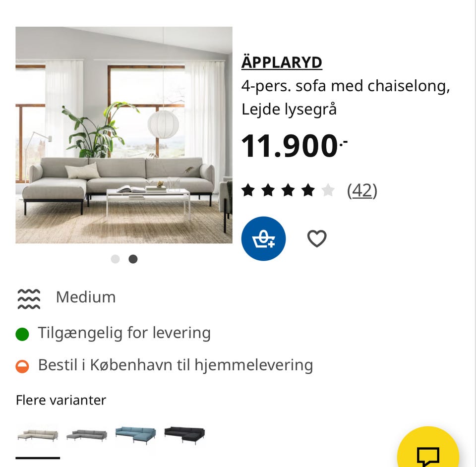Image resolution: width=476 pixels, height=467 pixels.
Task: Click the green delivery availability dot
Action: (x=22, y=333)
